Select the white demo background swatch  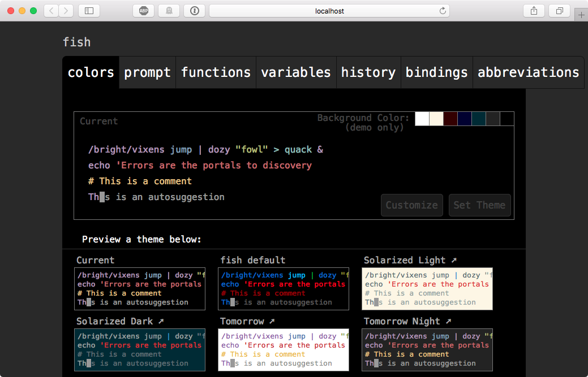tap(422, 119)
